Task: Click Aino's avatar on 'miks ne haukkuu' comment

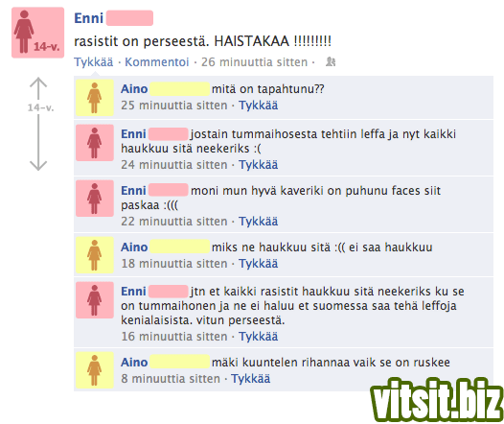Action: pyautogui.click(x=95, y=255)
